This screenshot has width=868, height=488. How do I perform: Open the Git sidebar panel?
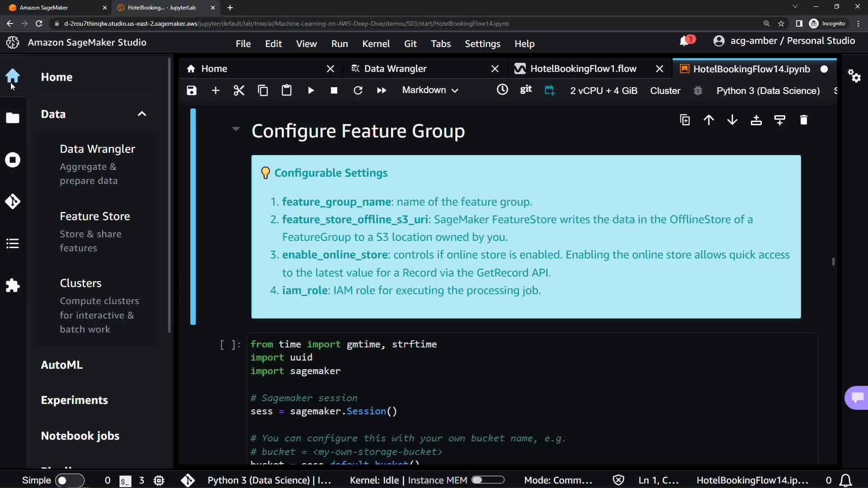tap(13, 201)
